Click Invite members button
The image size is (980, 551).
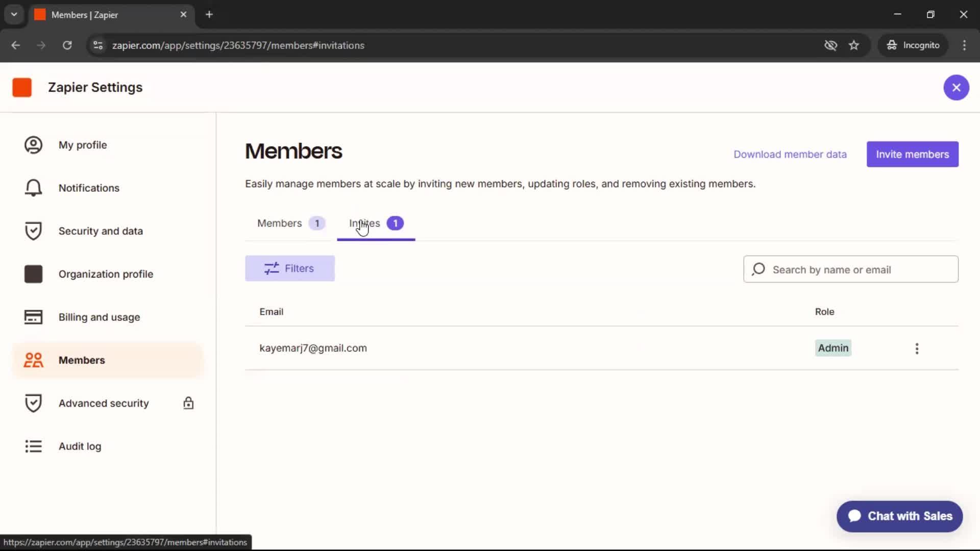tap(912, 154)
